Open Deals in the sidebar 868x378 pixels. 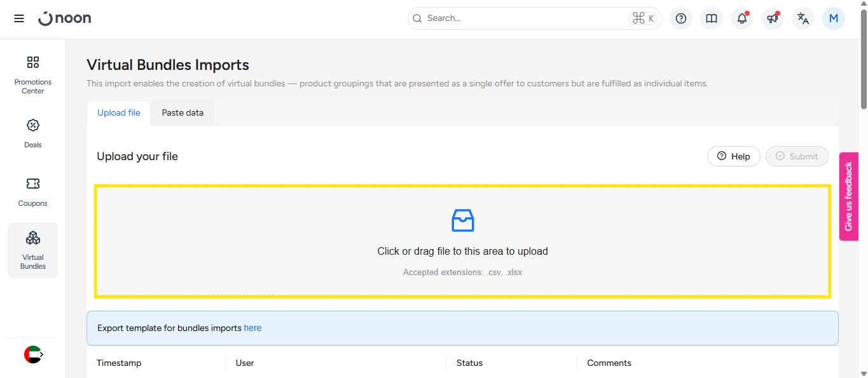coord(33,133)
